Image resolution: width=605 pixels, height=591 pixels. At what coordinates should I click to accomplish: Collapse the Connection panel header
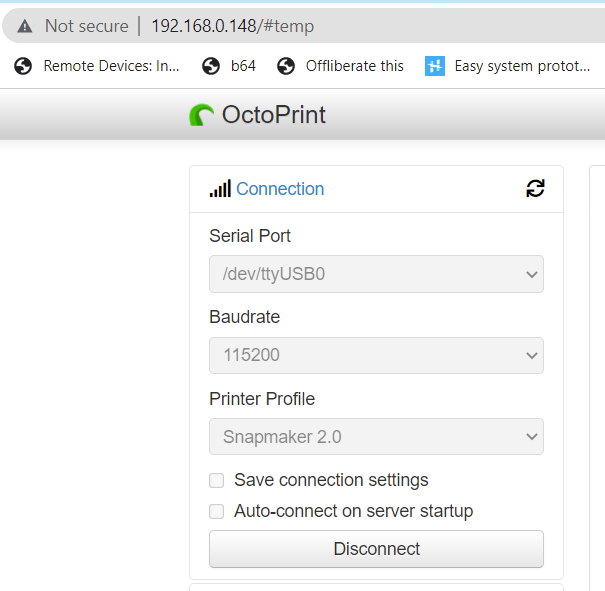pyautogui.click(x=280, y=189)
